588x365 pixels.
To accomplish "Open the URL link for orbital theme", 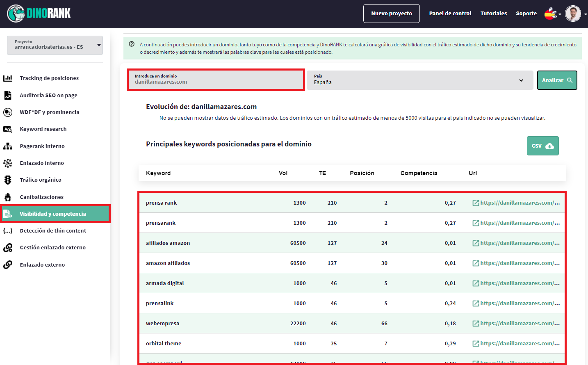I will pos(520,344).
